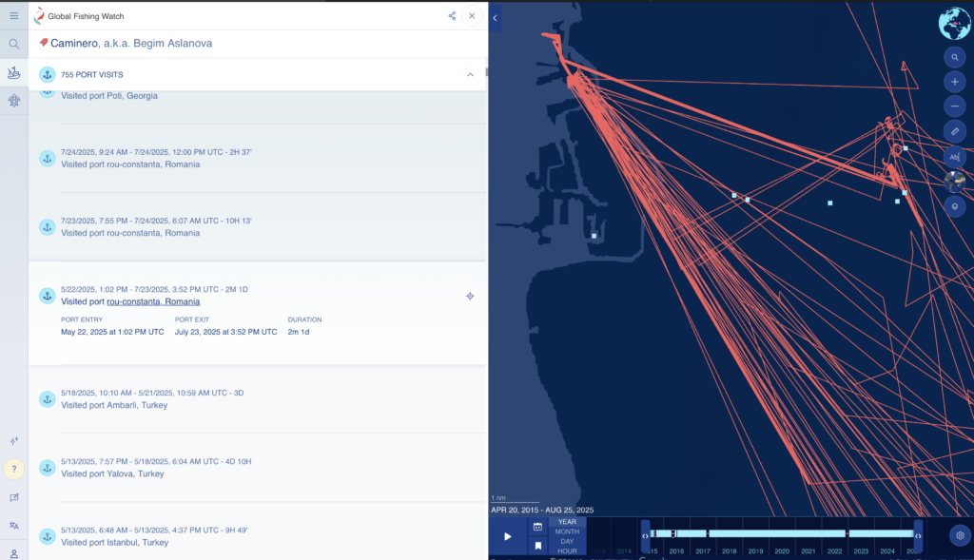Screen dimensions: 974x560
Task: Collapse the 755 Port Visits section
Action: [470, 74]
